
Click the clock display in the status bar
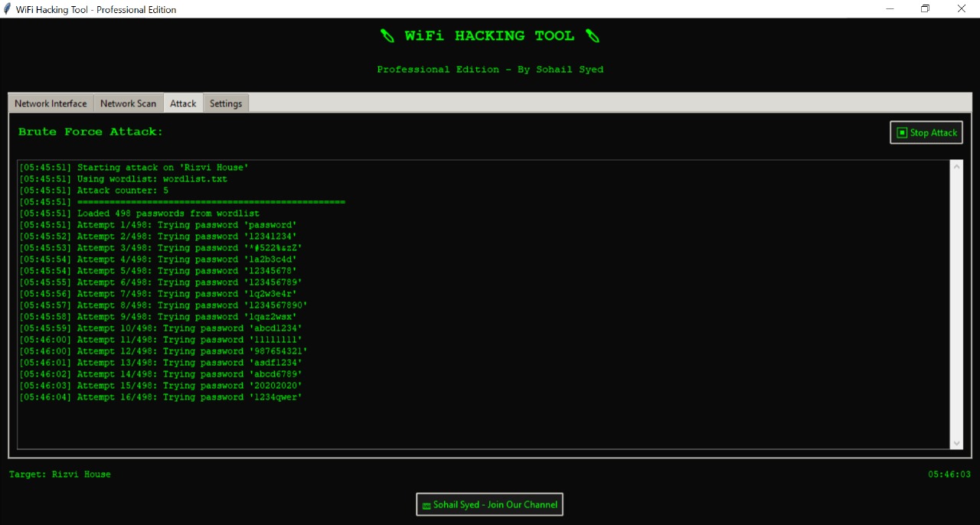click(x=949, y=474)
